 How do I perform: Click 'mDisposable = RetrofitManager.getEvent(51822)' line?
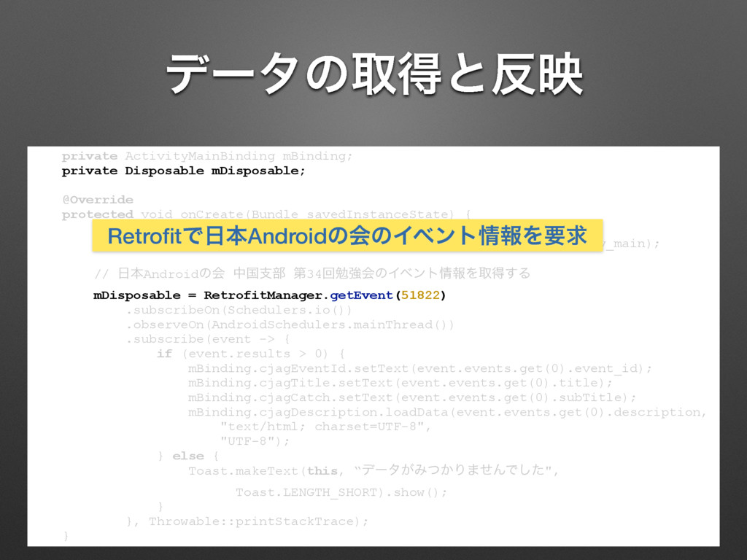click(x=270, y=295)
